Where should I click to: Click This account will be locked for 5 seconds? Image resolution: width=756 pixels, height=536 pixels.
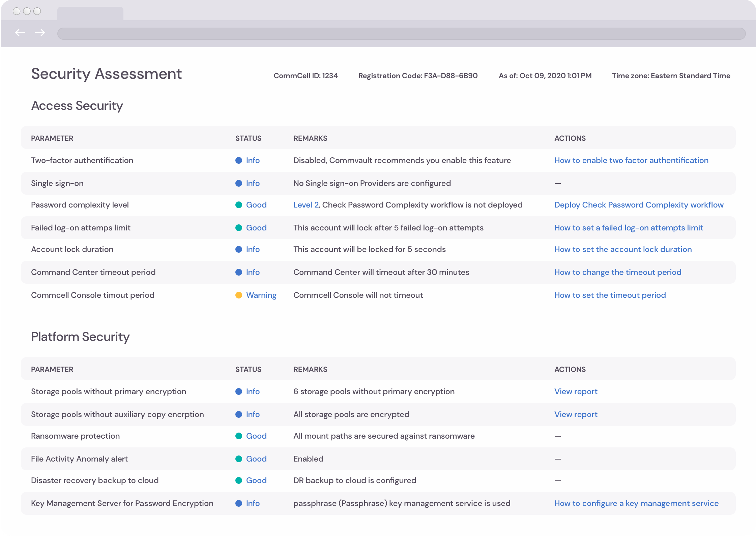pos(370,249)
